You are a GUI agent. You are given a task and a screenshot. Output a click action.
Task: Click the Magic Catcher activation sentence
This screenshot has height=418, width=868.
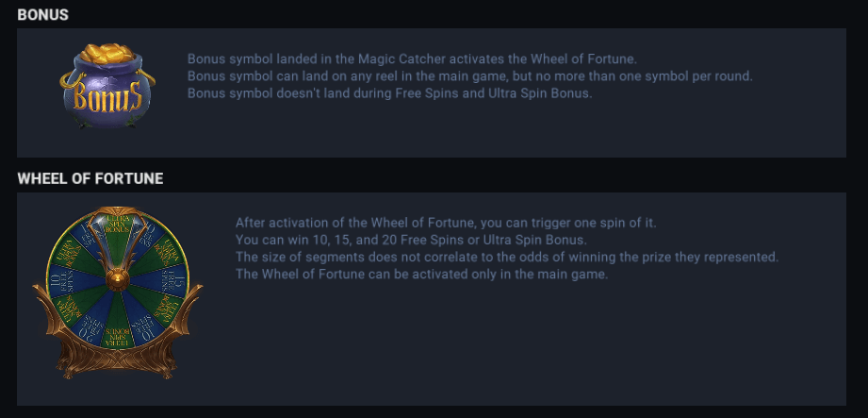click(412, 59)
